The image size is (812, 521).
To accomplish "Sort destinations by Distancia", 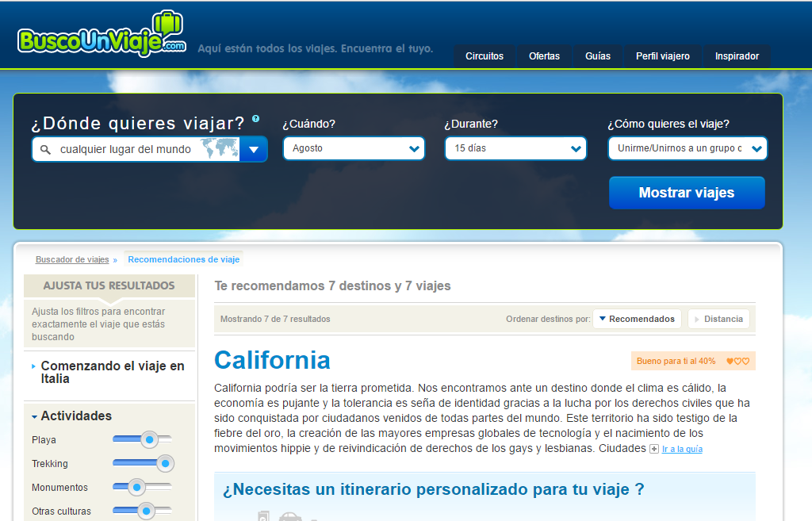I will [x=718, y=319].
